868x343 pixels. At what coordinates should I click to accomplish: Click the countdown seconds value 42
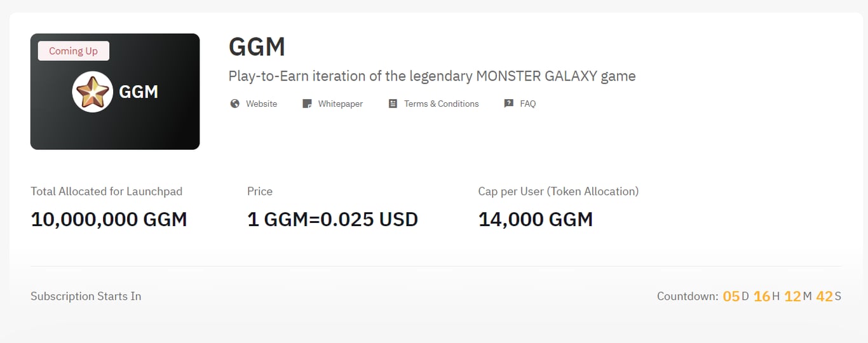pos(824,296)
